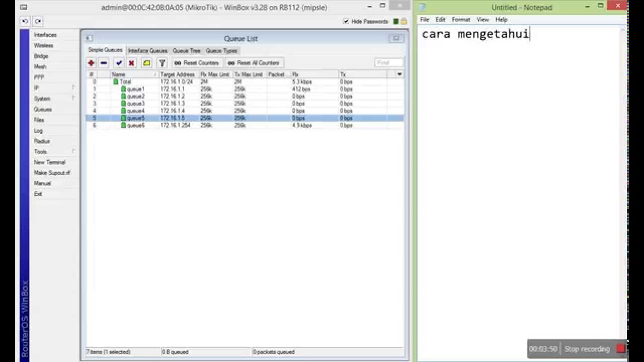Open Log from the WinBox sidebar

[x=38, y=130]
